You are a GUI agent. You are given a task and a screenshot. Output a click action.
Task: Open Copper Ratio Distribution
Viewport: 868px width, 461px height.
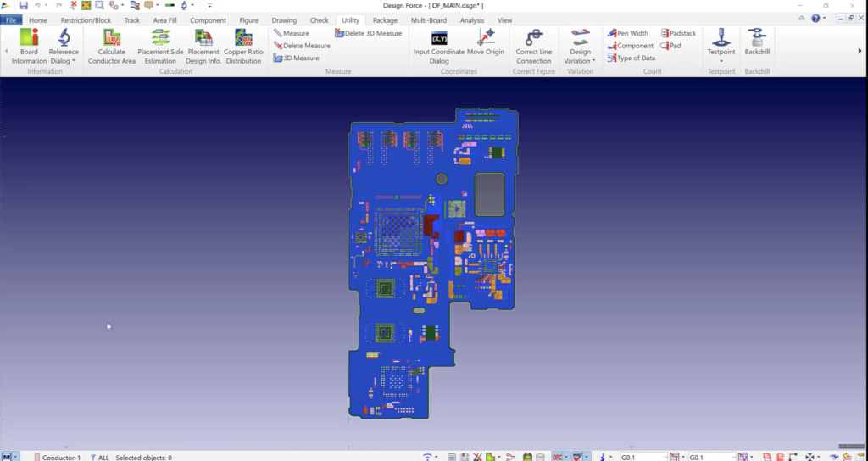click(243, 47)
